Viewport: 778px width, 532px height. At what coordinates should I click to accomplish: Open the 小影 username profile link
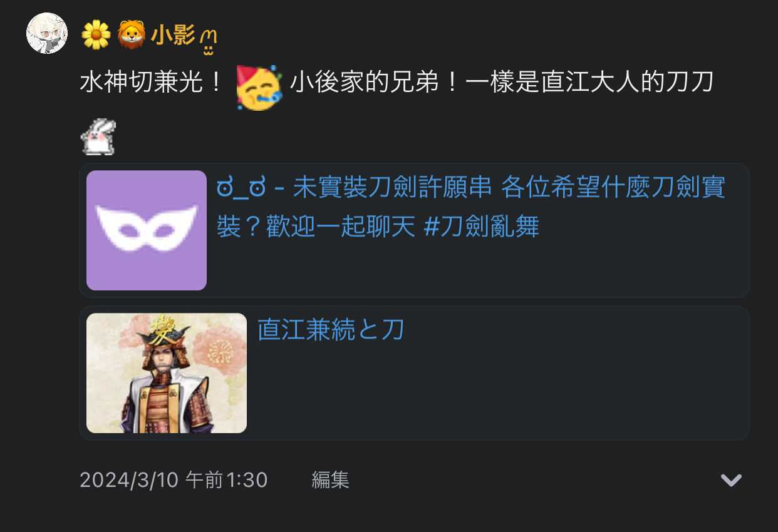click(x=173, y=34)
